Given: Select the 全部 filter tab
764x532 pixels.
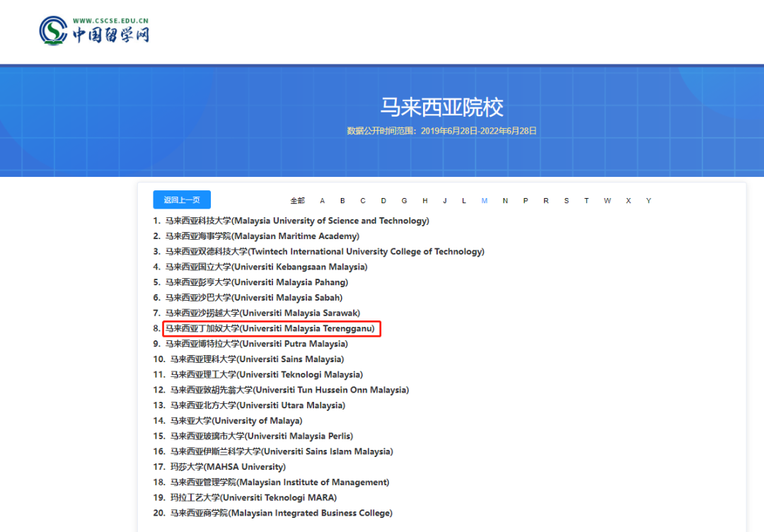Looking at the screenshot, I should pos(297,201).
